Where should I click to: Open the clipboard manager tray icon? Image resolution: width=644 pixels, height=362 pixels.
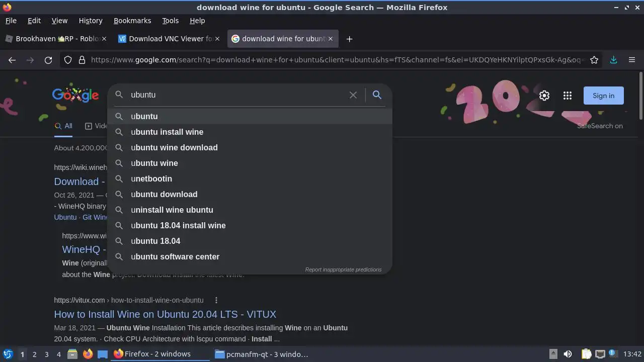pos(586,354)
